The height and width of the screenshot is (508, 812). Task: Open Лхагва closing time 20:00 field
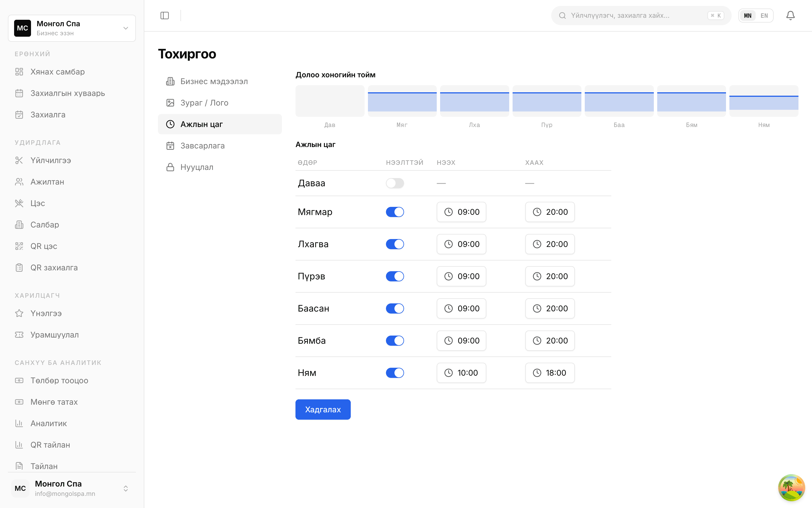(550, 244)
